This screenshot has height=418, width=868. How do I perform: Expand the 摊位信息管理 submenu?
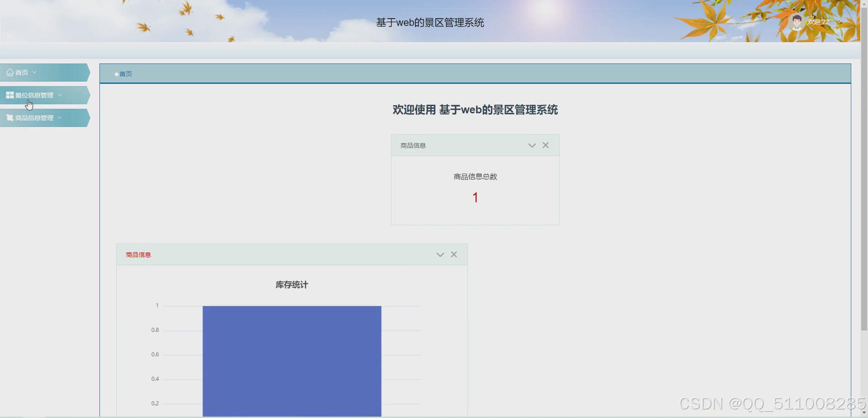[59, 95]
